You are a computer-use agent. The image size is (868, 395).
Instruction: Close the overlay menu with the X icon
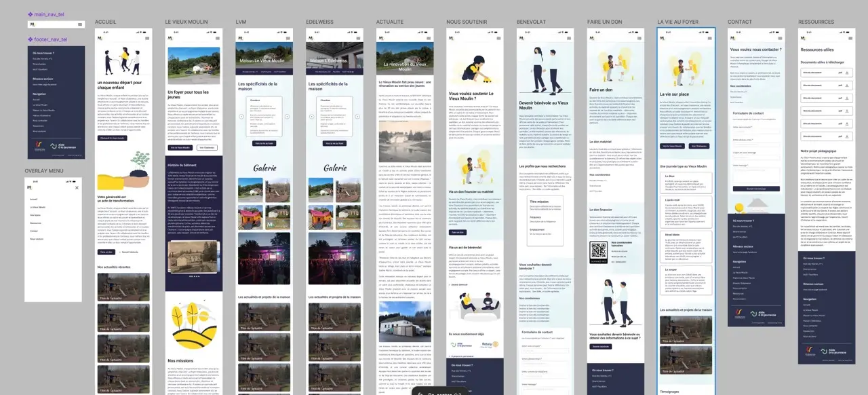coord(77,188)
